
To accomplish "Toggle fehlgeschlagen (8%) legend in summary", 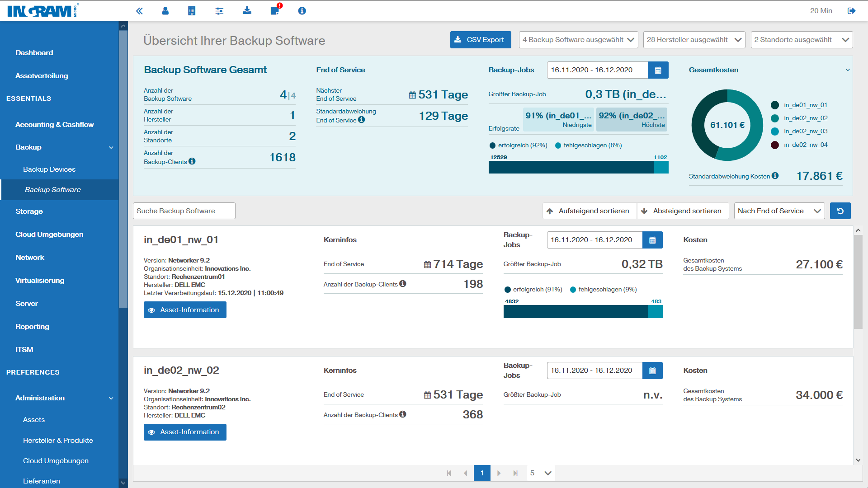I will [x=589, y=145].
